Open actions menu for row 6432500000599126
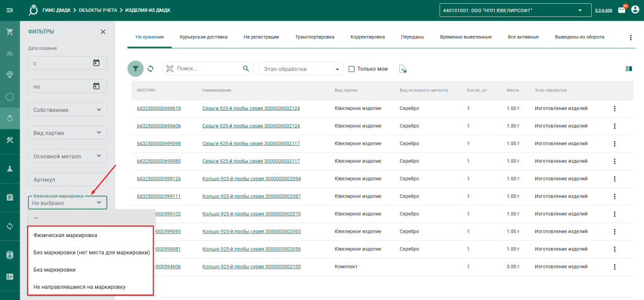The width and height of the screenshot is (644, 300). pos(615,179)
